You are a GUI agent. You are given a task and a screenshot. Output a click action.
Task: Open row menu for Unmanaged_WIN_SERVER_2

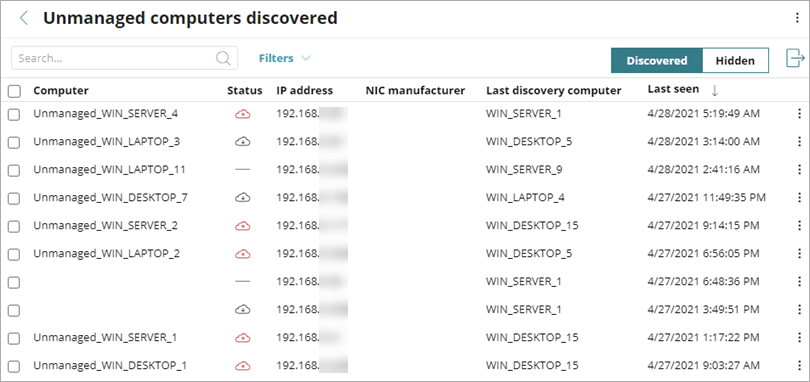coord(800,225)
